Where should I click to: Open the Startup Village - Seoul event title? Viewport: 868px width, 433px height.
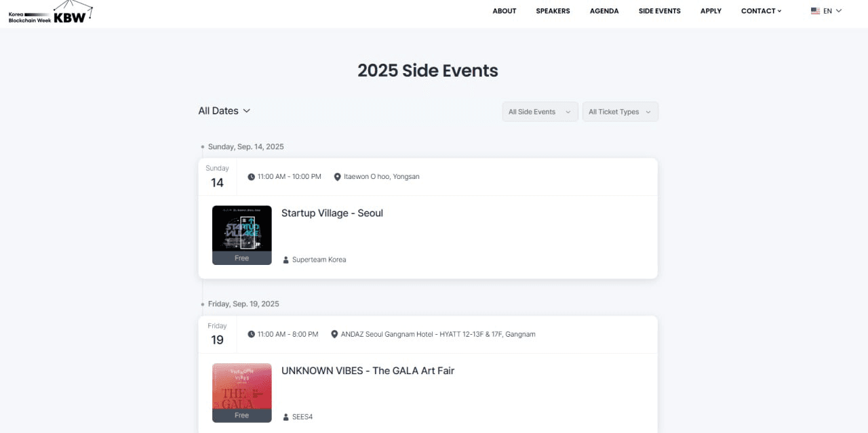[x=332, y=213]
